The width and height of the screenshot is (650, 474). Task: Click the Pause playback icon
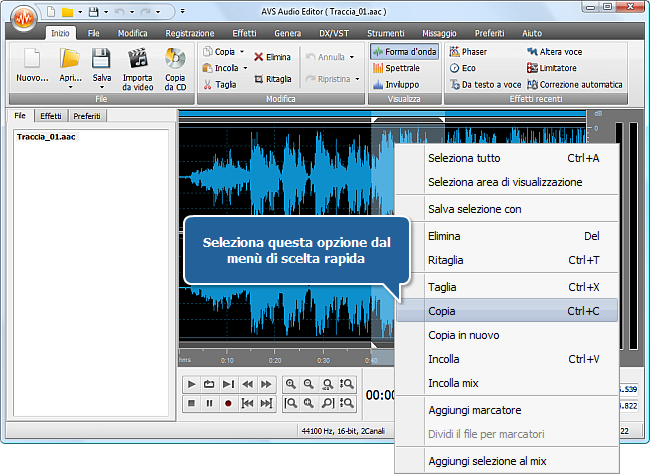point(210,403)
